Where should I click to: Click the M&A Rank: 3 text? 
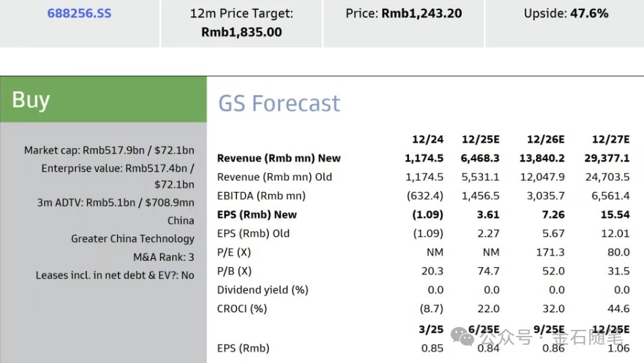coord(163,258)
